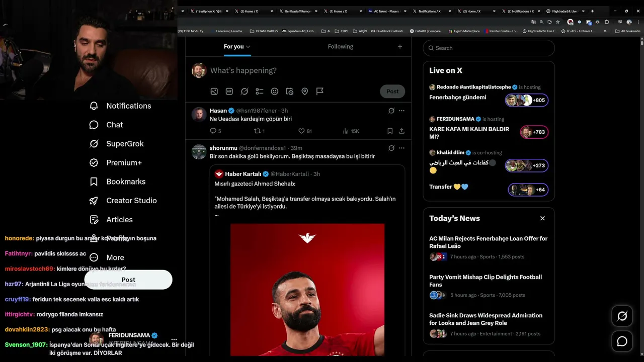Screen dimensions: 644x362
Task: Expand the More menu in the sidebar
Action: [107, 257]
